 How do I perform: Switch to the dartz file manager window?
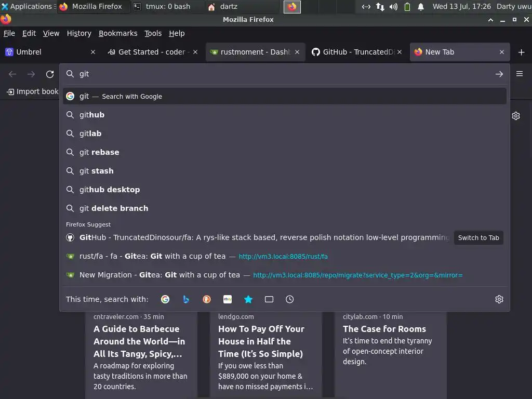tap(242, 6)
